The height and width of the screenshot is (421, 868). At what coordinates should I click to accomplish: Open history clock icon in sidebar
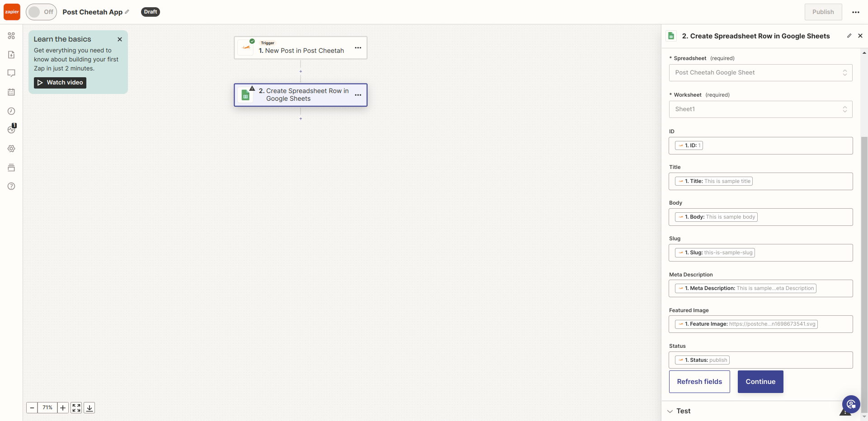pos(11,111)
